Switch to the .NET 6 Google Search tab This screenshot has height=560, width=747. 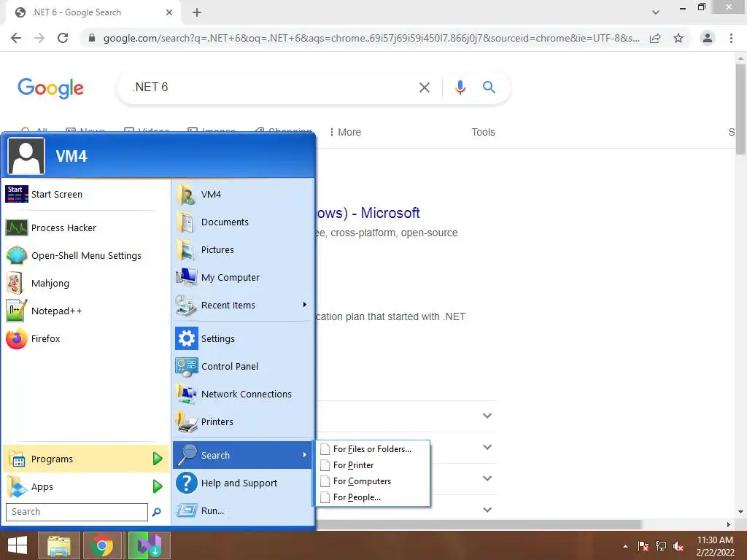[93, 12]
